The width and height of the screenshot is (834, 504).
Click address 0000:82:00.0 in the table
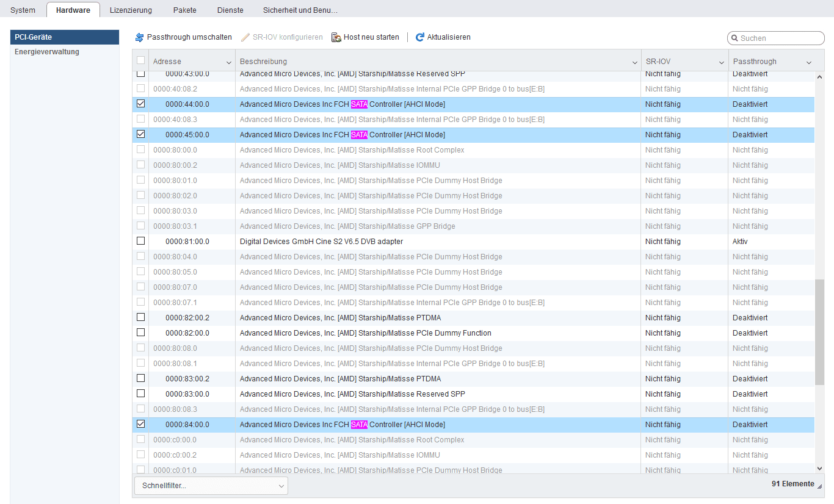[x=187, y=333]
